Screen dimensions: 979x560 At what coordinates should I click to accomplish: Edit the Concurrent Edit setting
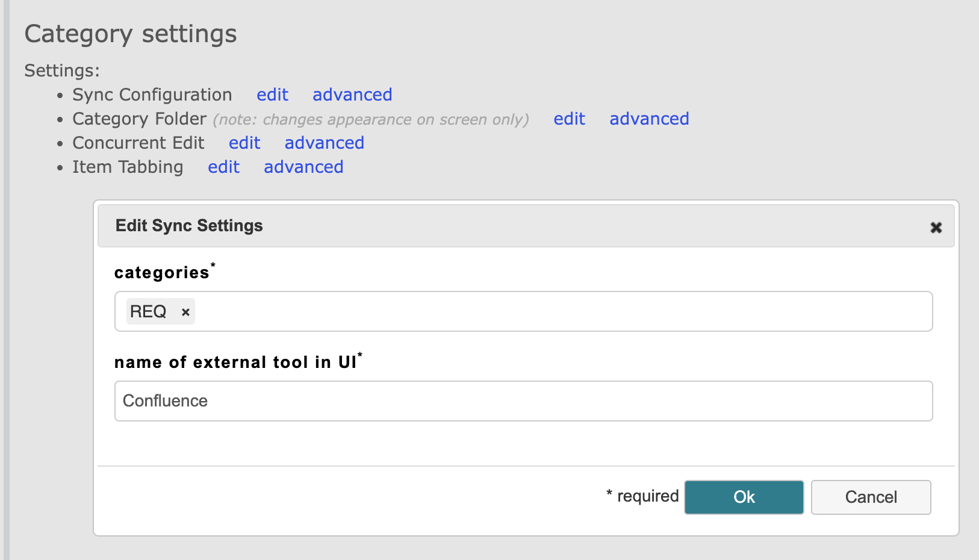tap(244, 143)
